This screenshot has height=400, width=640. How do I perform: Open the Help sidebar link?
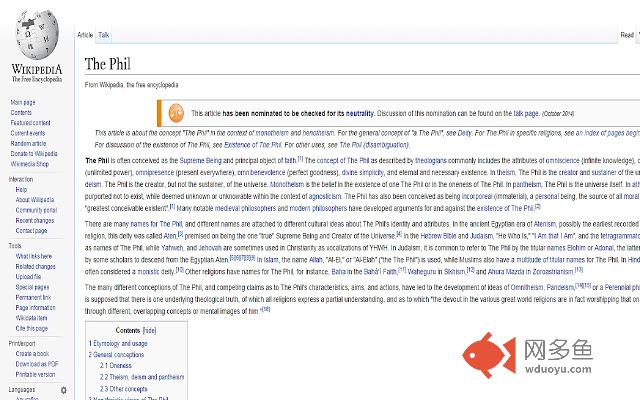[21, 189]
